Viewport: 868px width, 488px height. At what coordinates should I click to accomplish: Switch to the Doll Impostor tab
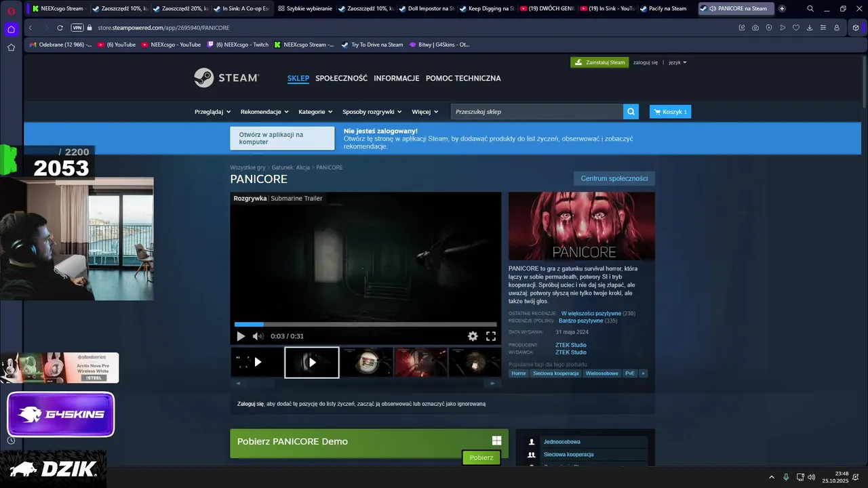tap(426, 9)
